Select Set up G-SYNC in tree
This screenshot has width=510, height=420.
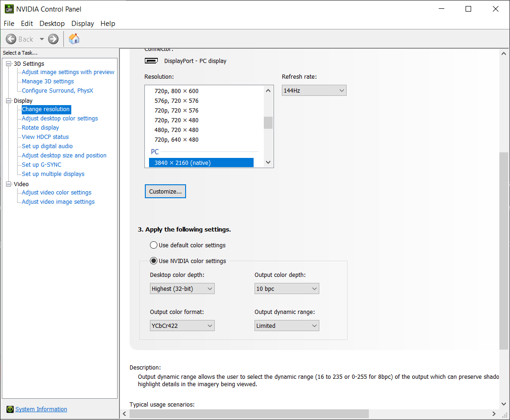click(41, 165)
